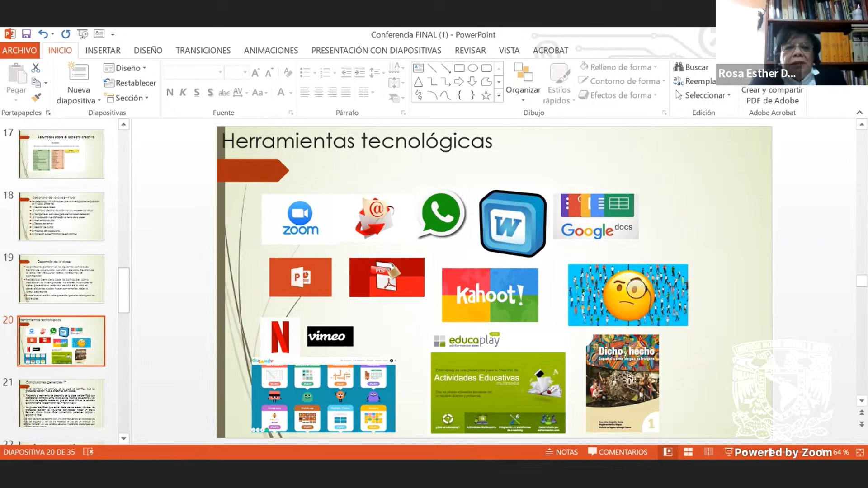Click the Redo icon in quick access toolbar
868x488 pixels.
(x=66, y=34)
